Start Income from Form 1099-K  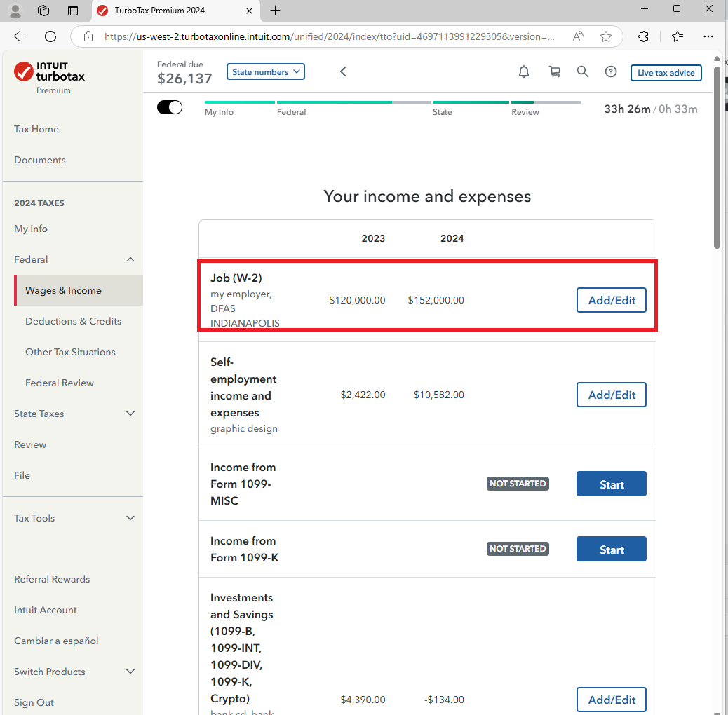tap(612, 549)
